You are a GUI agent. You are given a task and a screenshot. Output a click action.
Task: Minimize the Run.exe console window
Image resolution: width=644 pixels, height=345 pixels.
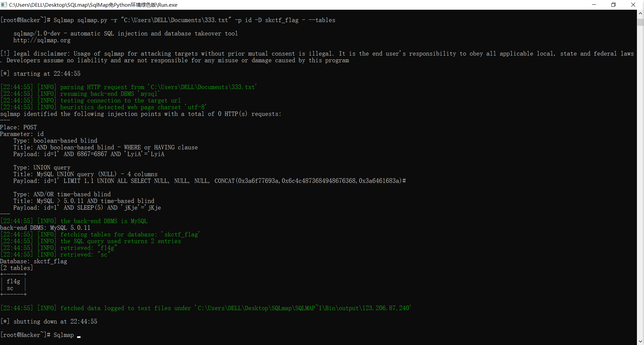[594, 5]
